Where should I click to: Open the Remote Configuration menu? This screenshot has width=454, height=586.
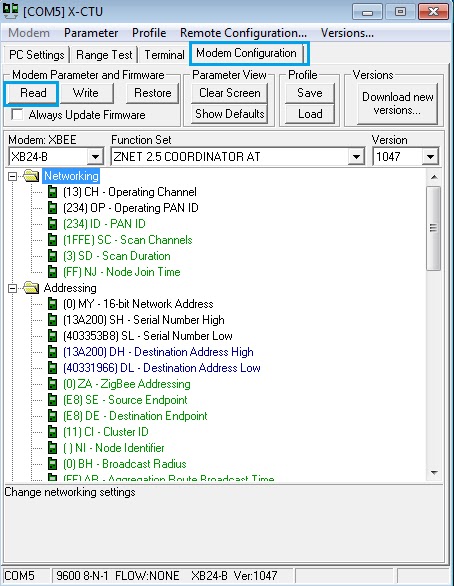(x=243, y=33)
